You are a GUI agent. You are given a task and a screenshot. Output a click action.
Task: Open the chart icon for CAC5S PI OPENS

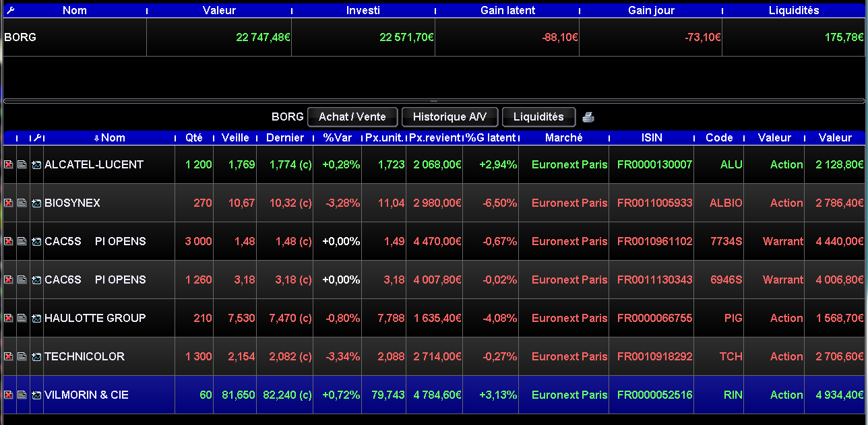click(x=36, y=241)
